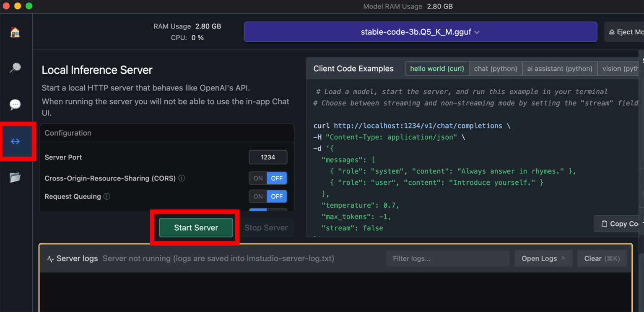Turn on Request Queuing
Screen dimensions: 644x312
pos(257,196)
